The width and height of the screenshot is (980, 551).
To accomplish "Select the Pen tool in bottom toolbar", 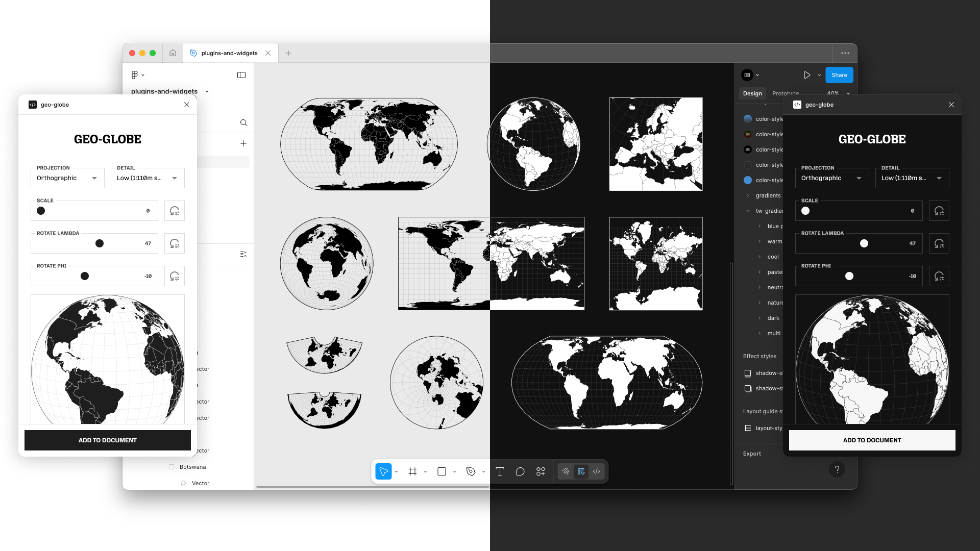I will 471,471.
